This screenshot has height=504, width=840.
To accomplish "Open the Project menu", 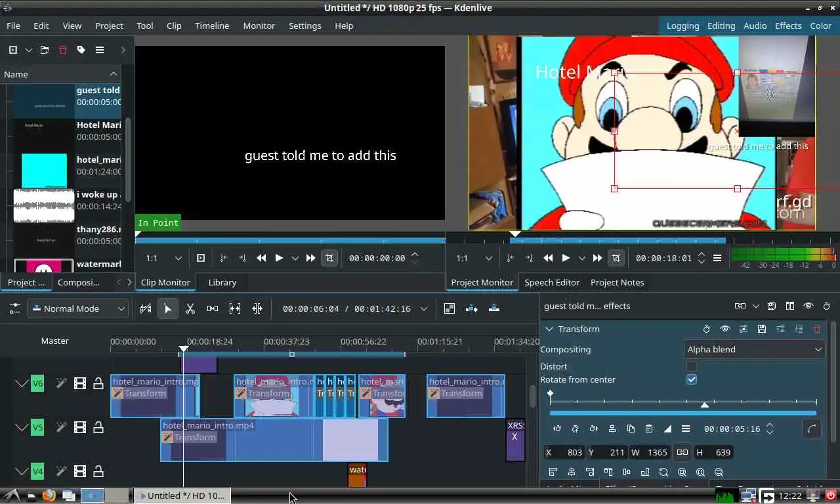I will [109, 26].
